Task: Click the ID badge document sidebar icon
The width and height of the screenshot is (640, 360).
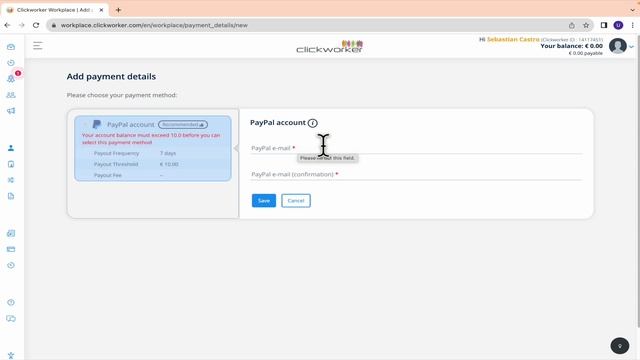Action: tap(11, 164)
